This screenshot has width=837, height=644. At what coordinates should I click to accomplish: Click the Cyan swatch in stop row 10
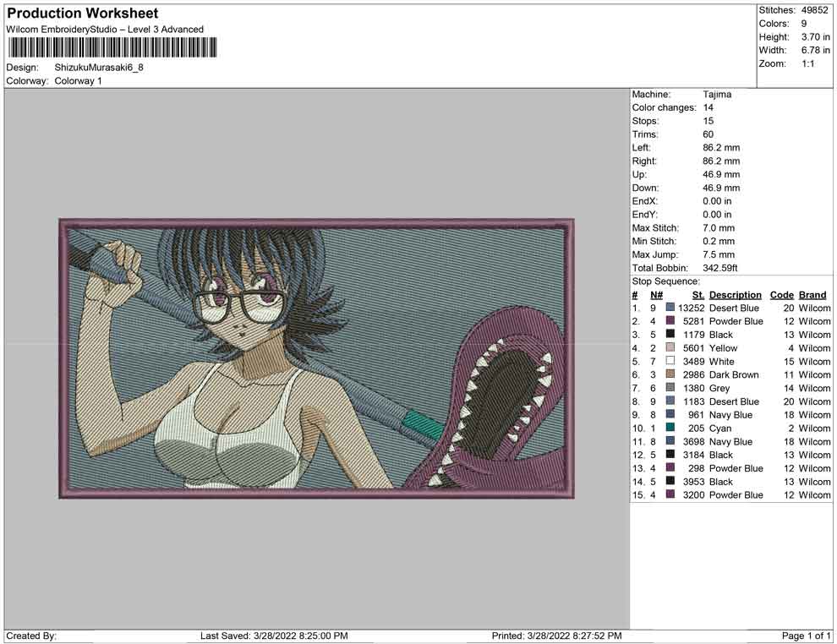click(670, 428)
